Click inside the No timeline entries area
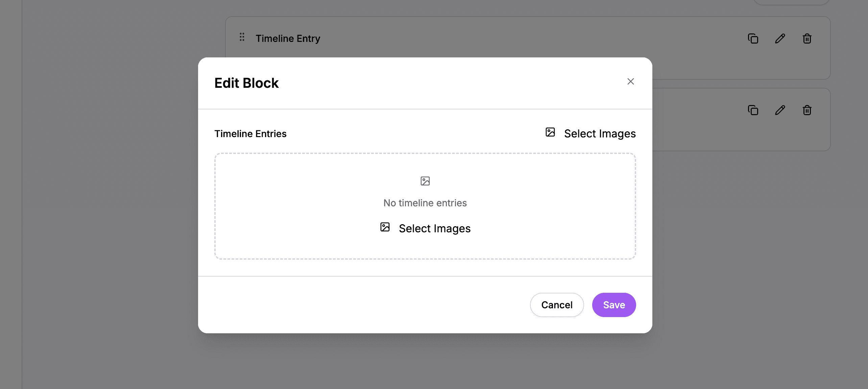Viewport: 868px width, 389px height. pos(425,203)
